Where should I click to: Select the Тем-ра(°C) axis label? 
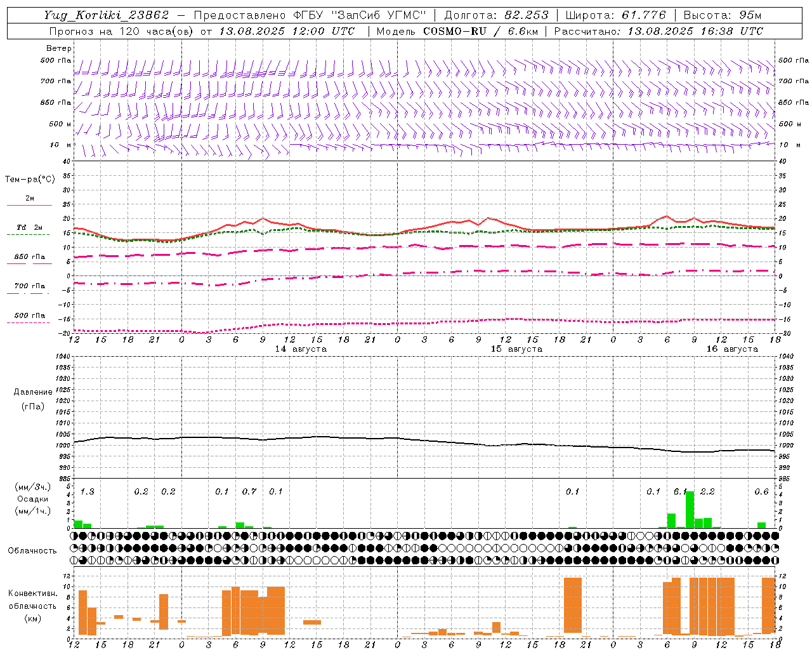coord(30,180)
